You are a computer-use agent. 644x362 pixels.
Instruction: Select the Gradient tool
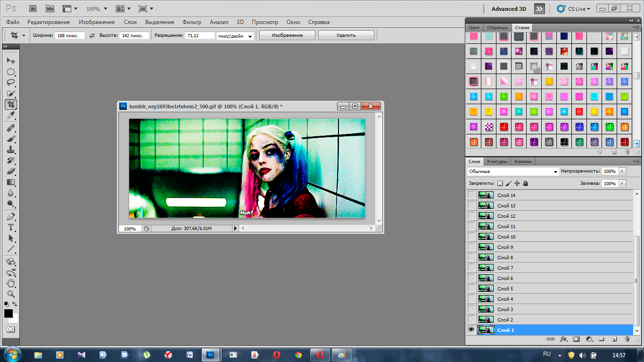(11, 182)
